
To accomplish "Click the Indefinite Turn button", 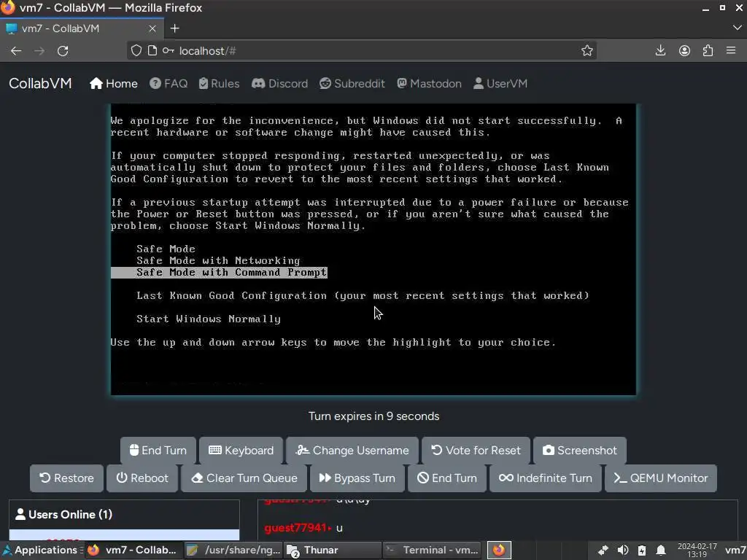I will pos(546,478).
